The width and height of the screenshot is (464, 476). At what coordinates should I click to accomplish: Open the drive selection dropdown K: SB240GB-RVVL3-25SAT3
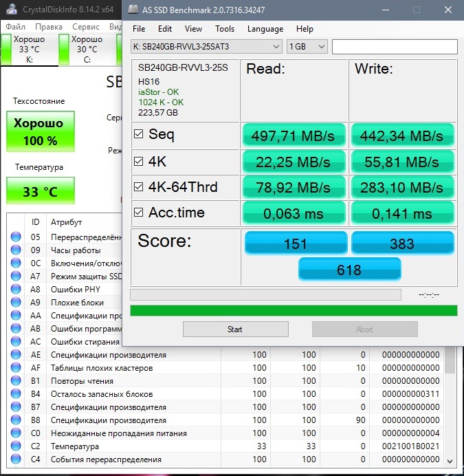(x=206, y=47)
